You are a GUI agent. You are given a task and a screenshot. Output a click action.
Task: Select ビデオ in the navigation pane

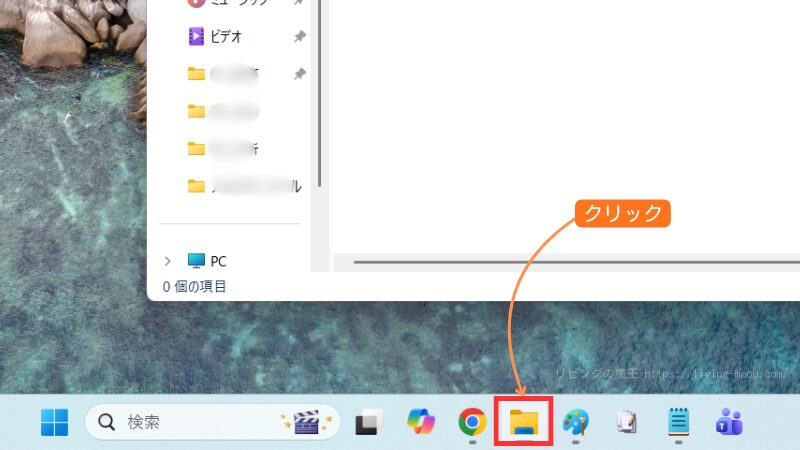[227, 37]
